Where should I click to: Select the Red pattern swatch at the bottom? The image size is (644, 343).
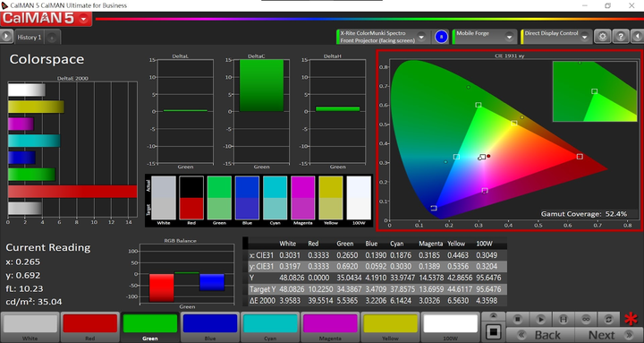pyautogui.click(x=90, y=327)
